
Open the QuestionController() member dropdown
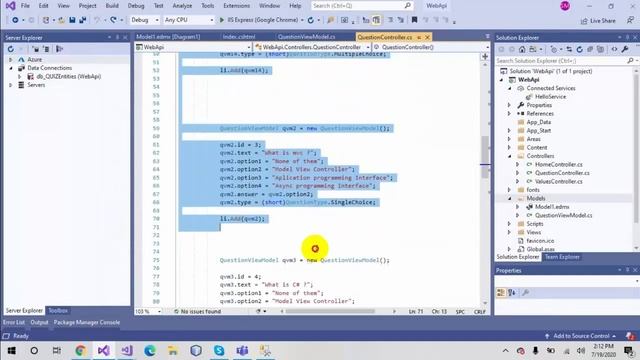[431, 47]
